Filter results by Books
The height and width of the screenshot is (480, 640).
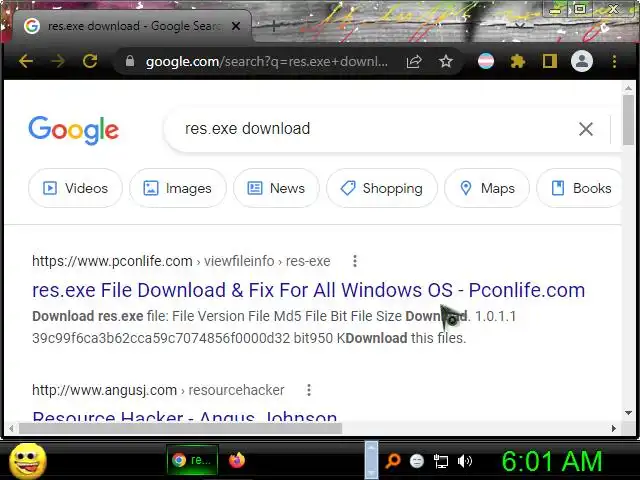[x=580, y=188]
